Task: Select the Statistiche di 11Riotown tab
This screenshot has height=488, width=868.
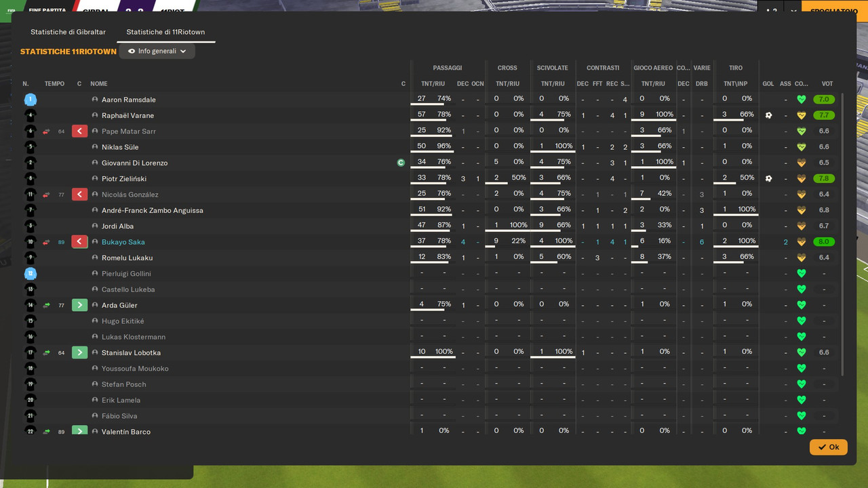Action: (165, 32)
